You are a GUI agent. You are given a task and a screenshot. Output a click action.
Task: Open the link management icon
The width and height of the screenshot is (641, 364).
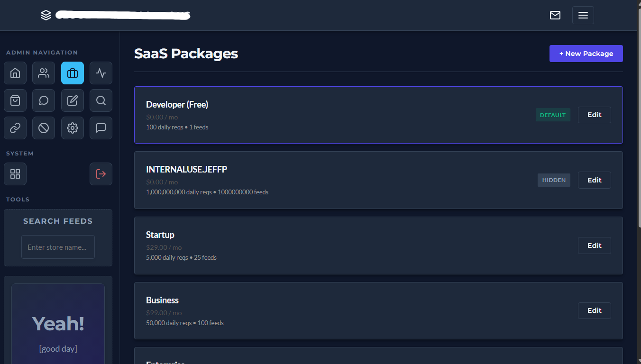(x=15, y=128)
